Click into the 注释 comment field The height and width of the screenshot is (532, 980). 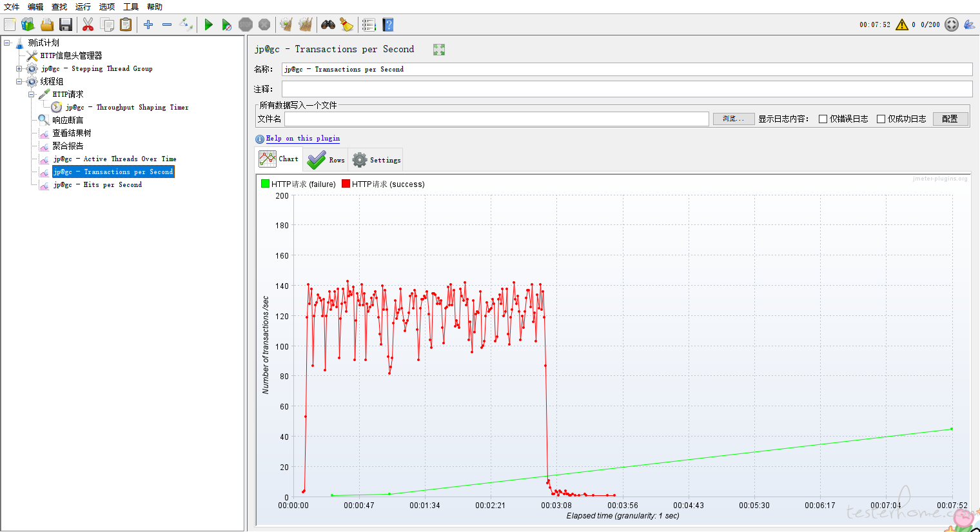[x=627, y=89]
